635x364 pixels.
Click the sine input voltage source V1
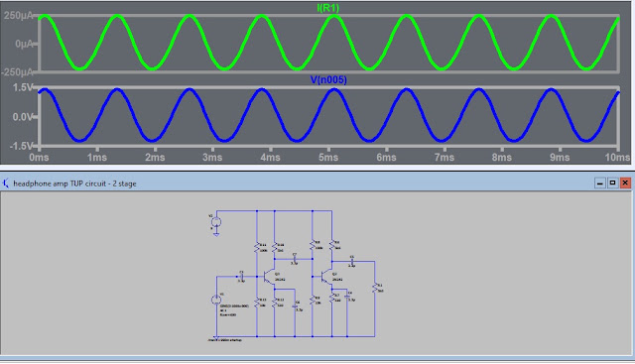click(216, 300)
